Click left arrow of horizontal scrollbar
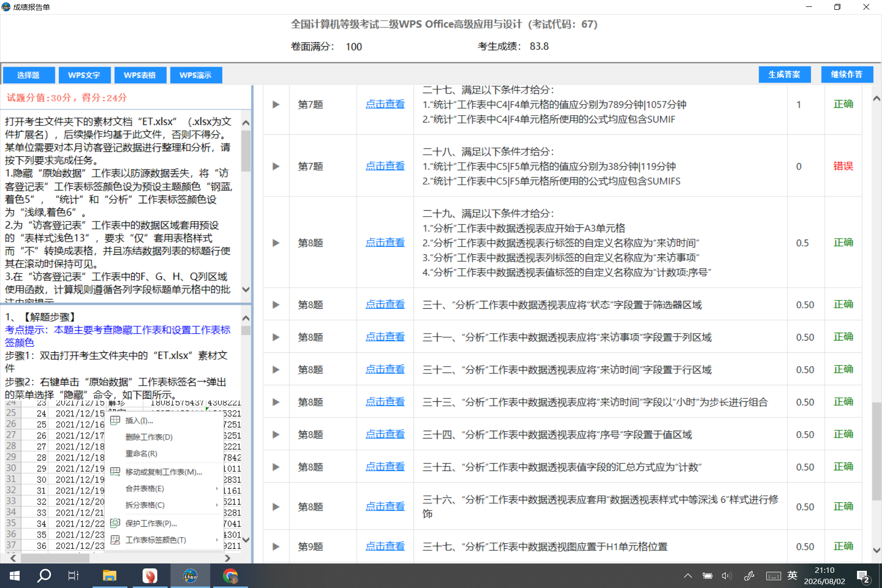882x588 pixels. (13, 558)
